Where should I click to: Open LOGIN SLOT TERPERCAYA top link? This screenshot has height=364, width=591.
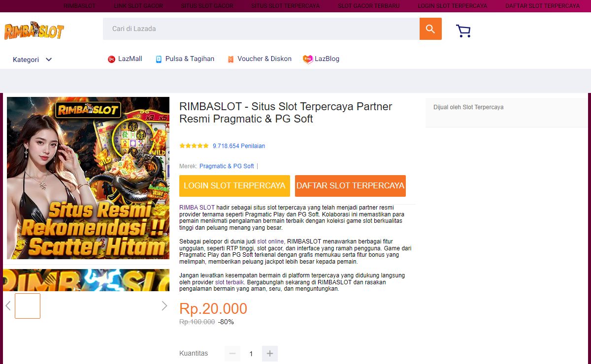point(452,6)
